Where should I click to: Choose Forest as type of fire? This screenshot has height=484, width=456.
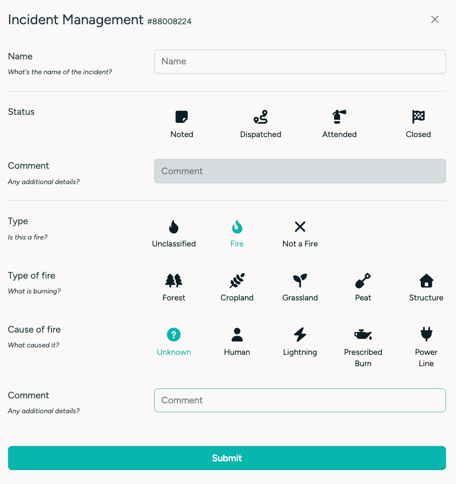[174, 288]
